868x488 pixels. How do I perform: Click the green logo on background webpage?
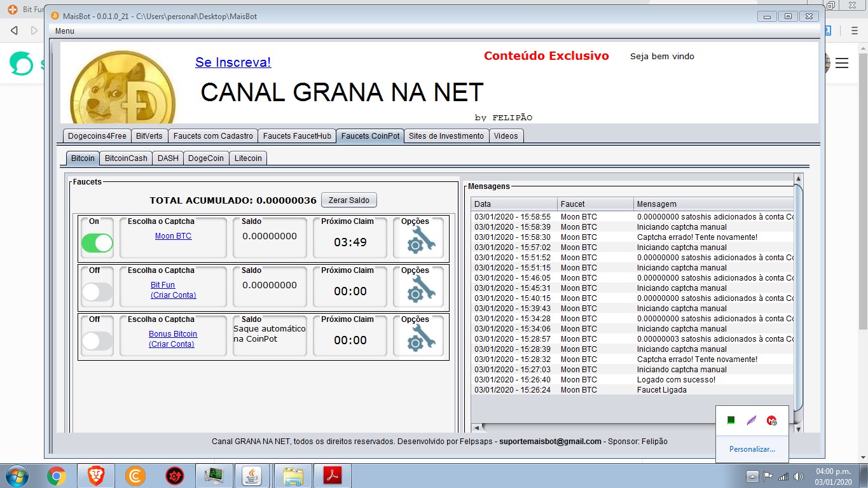pyautogui.click(x=21, y=63)
